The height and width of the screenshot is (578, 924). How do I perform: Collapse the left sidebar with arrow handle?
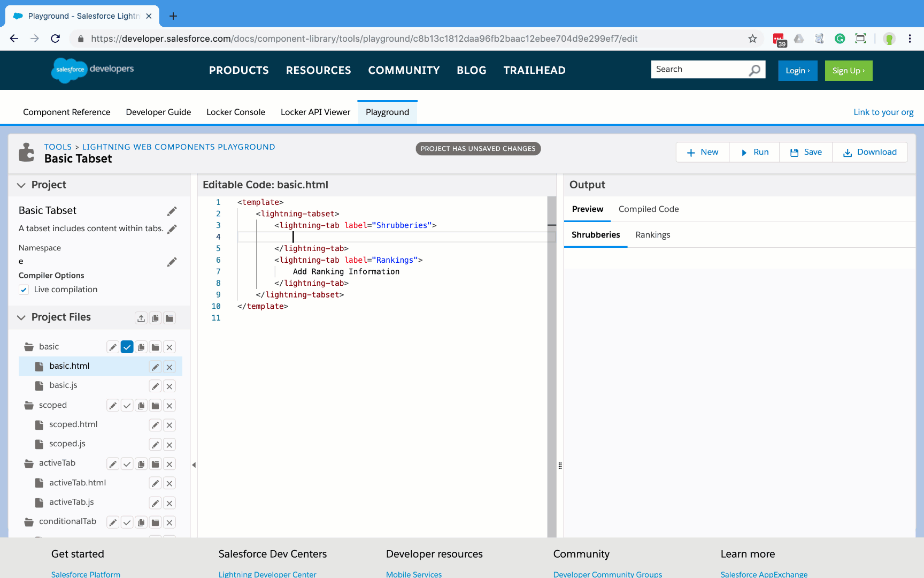[x=194, y=465]
